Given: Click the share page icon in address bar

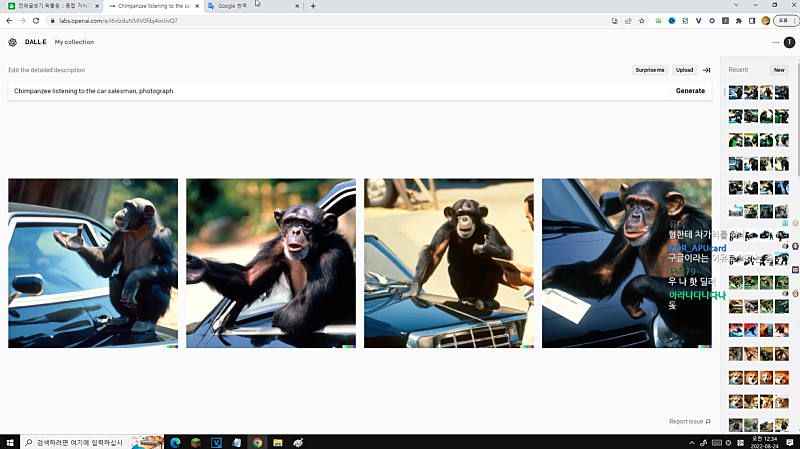Looking at the screenshot, I should pos(629,21).
